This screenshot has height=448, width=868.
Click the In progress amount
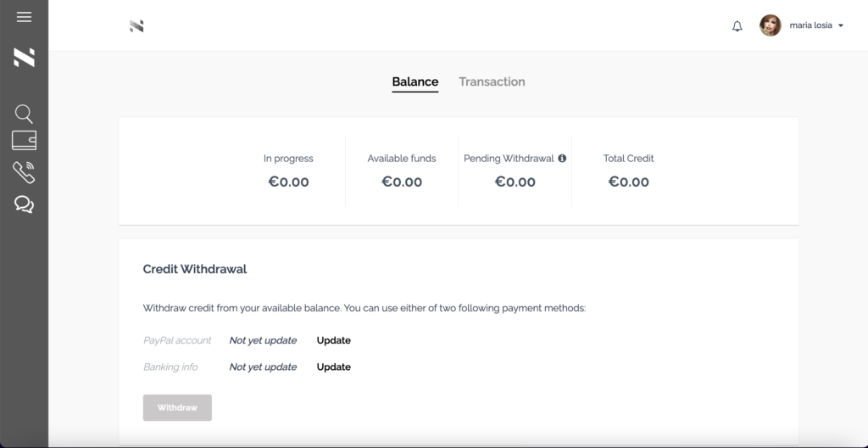click(x=288, y=182)
